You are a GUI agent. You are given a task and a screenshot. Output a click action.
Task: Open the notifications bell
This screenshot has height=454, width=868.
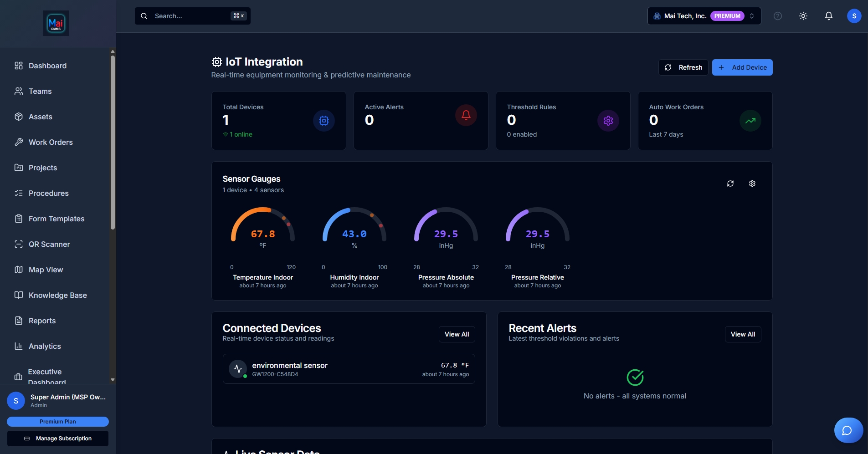click(x=828, y=15)
